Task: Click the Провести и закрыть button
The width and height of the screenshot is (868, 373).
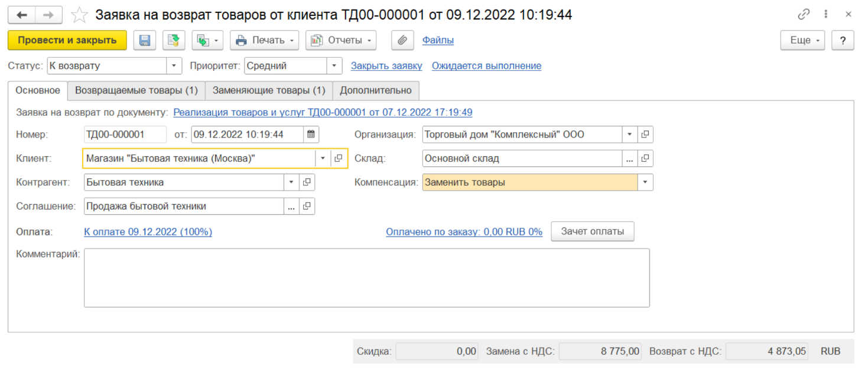Action: (x=67, y=40)
